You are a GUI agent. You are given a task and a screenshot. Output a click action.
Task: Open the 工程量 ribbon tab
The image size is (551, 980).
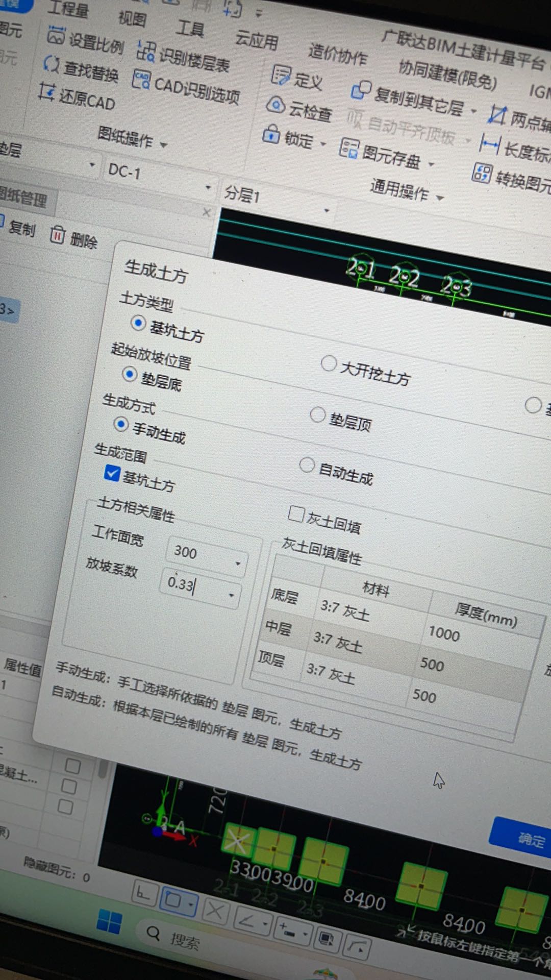pos(68,9)
